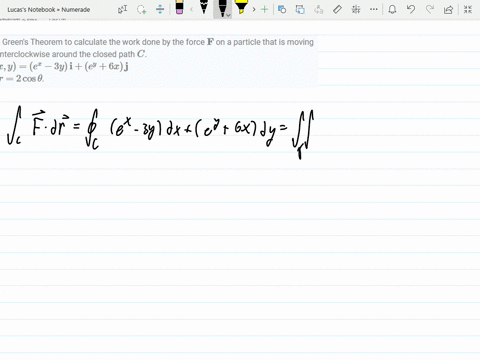Choose the Lasso Select tool

pyautogui.click(x=142, y=9)
